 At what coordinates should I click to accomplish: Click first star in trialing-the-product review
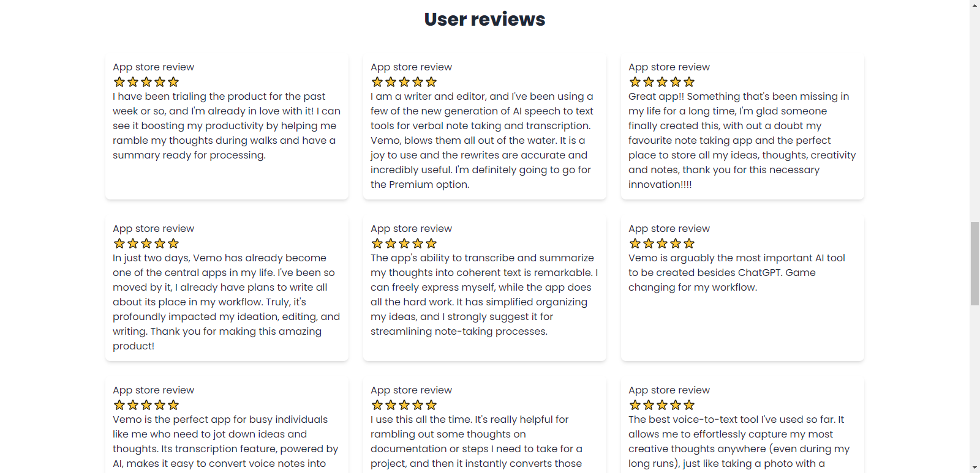[119, 82]
